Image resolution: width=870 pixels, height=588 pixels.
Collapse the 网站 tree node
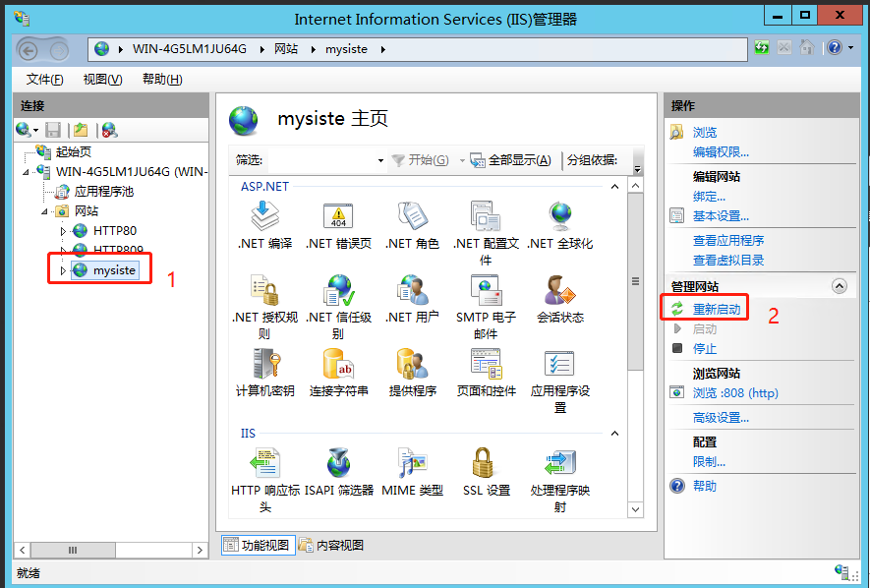click(45, 211)
